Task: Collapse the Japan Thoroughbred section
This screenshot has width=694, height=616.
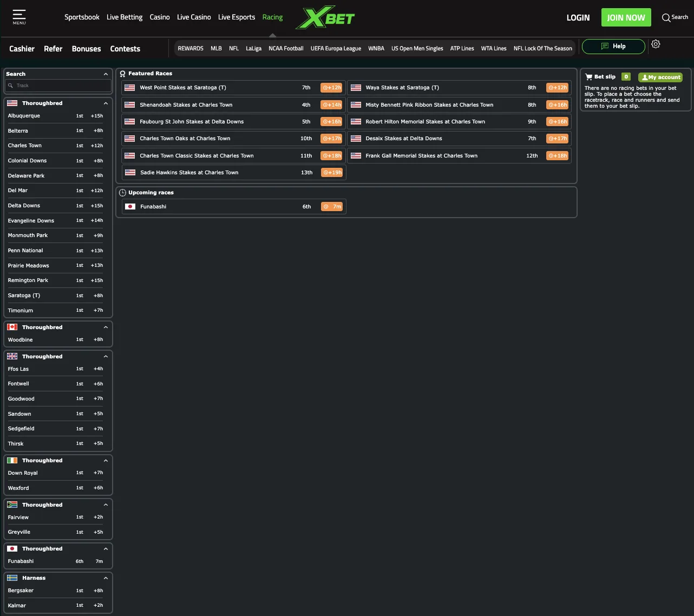Action: point(106,549)
